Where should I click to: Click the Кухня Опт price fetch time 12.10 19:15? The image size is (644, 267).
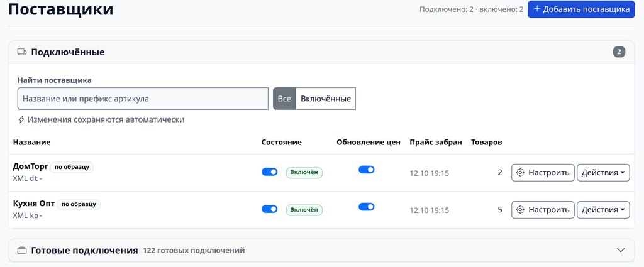[429, 210]
